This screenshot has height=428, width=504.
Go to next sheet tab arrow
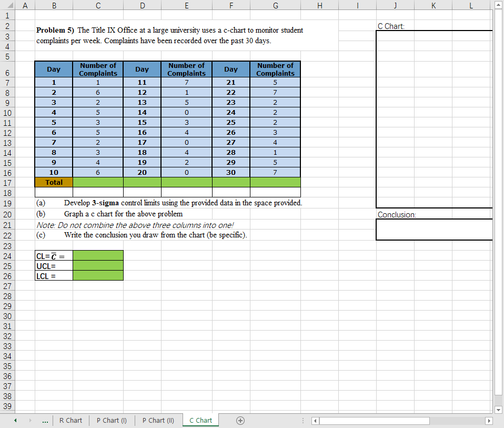(30, 420)
